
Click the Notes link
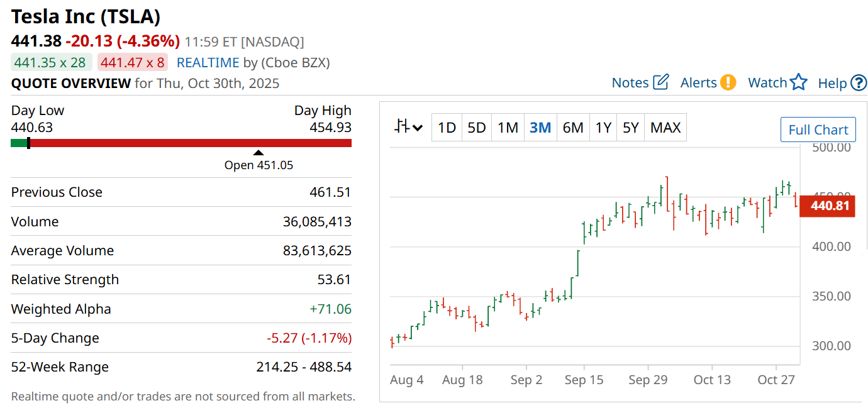pyautogui.click(x=630, y=83)
